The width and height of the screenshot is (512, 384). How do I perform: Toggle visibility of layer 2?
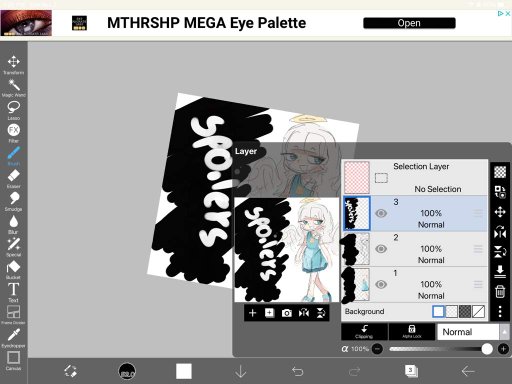381,249
